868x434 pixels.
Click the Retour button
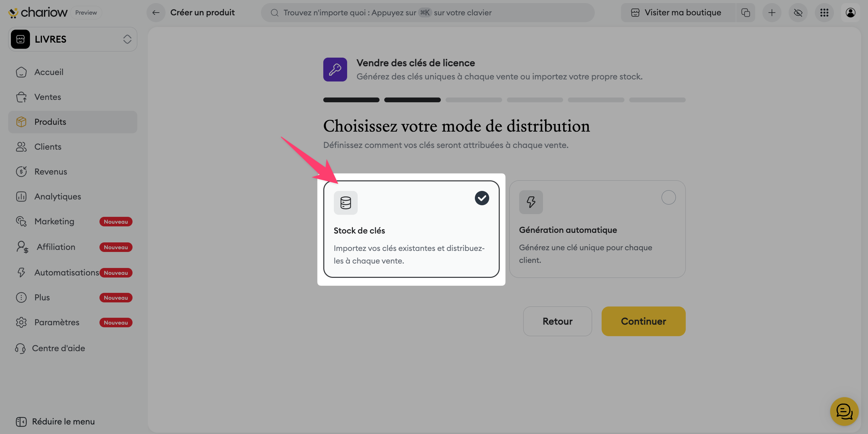click(557, 321)
